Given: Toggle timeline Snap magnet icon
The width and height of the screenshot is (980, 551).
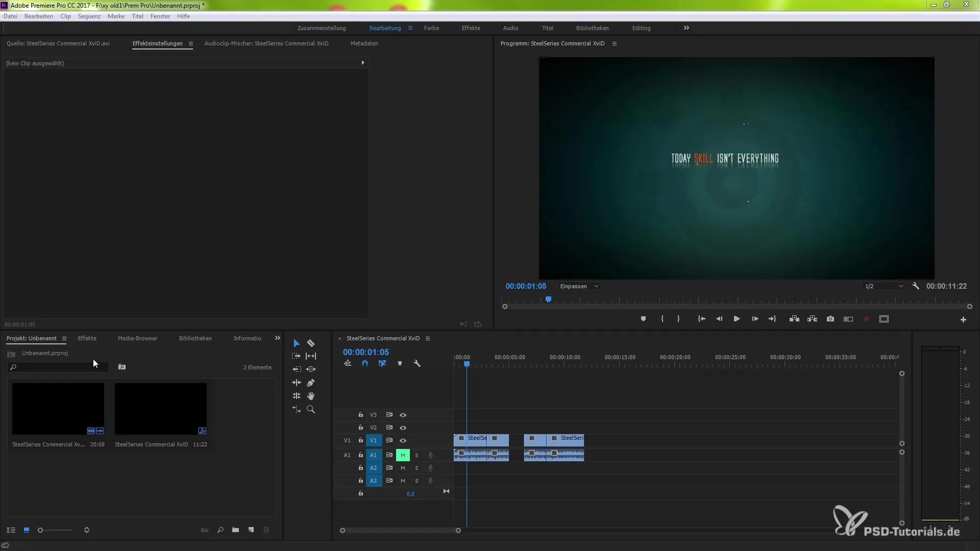Looking at the screenshot, I should click(365, 364).
